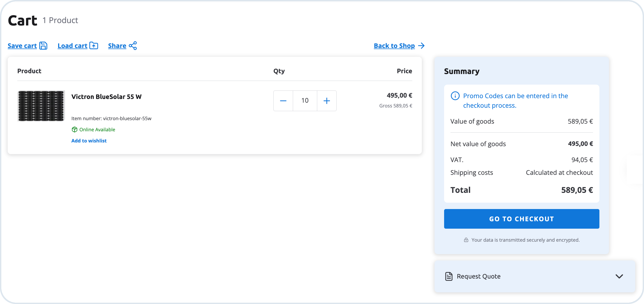Add the solar panel to wishlist

pyautogui.click(x=89, y=141)
